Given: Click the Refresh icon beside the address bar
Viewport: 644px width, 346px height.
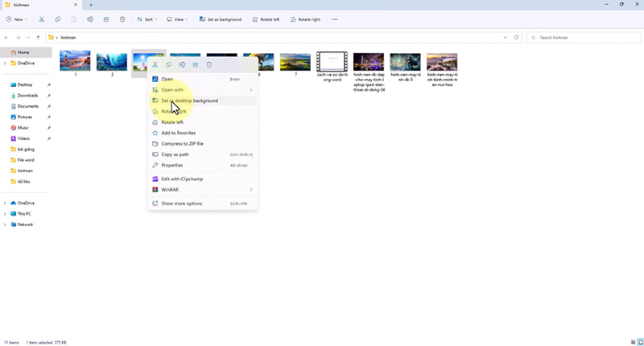Looking at the screenshot, I should pos(517,37).
